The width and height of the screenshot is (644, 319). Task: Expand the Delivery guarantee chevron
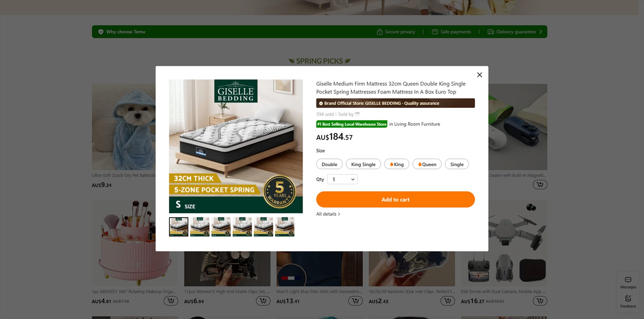(x=541, y=32)
